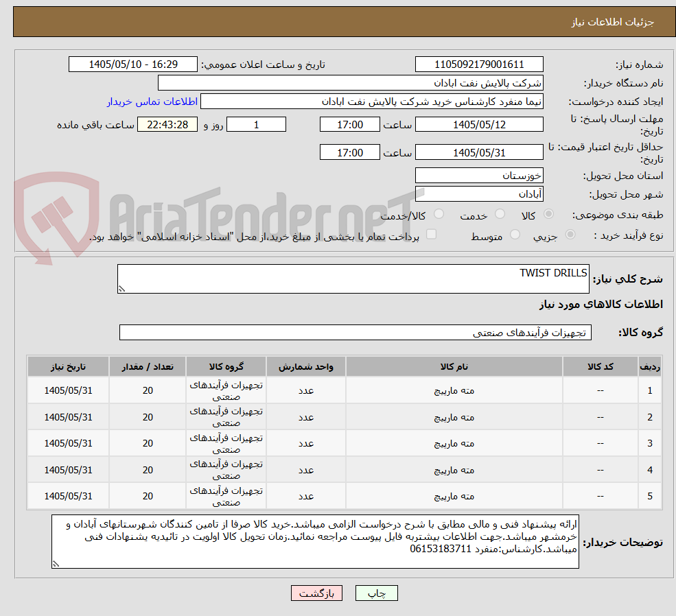Click the request creator field نیما منفرد
This screenshot has height=616, width=676.
pos(371,102)
